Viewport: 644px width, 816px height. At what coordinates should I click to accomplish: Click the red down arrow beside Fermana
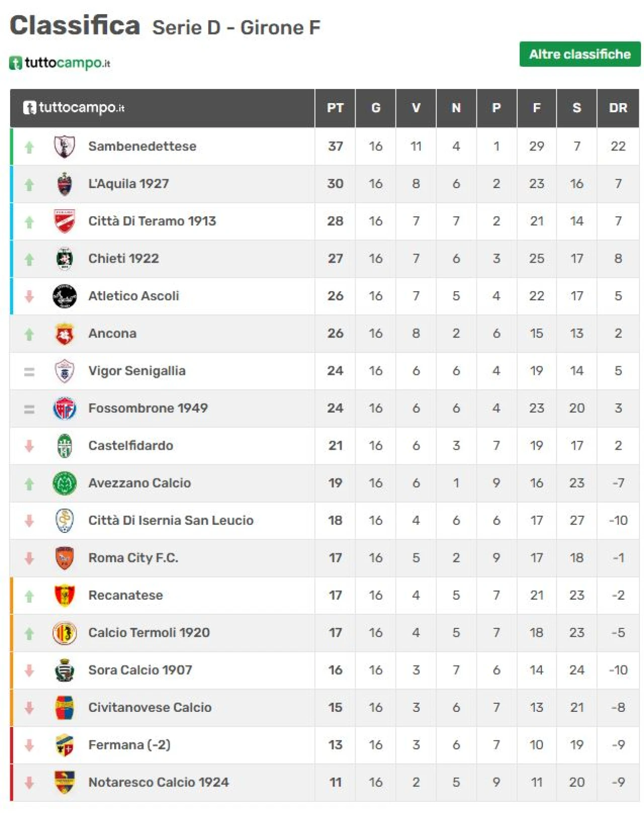click(29, 745)
